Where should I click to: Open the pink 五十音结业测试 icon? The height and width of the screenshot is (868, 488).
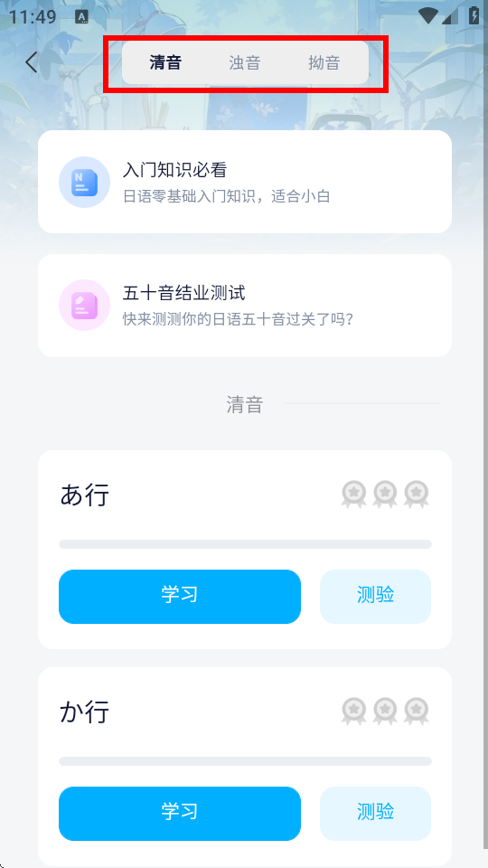pos(85,305)
